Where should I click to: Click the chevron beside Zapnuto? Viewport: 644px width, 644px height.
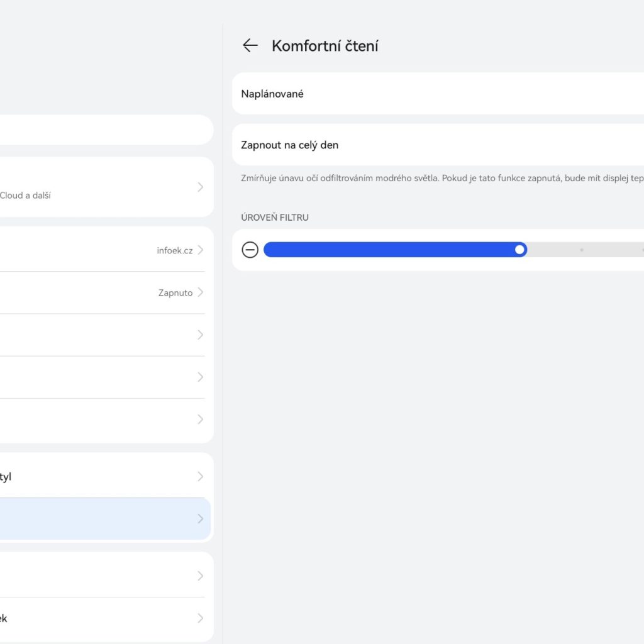(200, 292)
